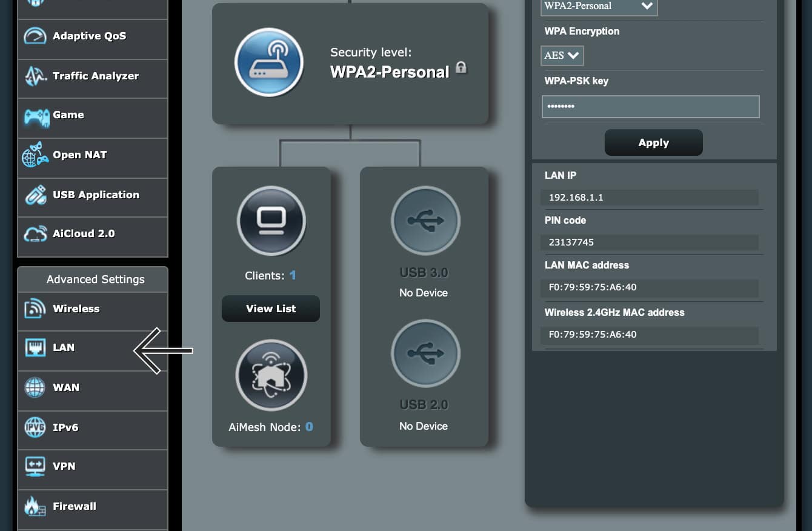The image size is (812, 531).
Task: Open the Game menu entry
Action: pos(93,118)
